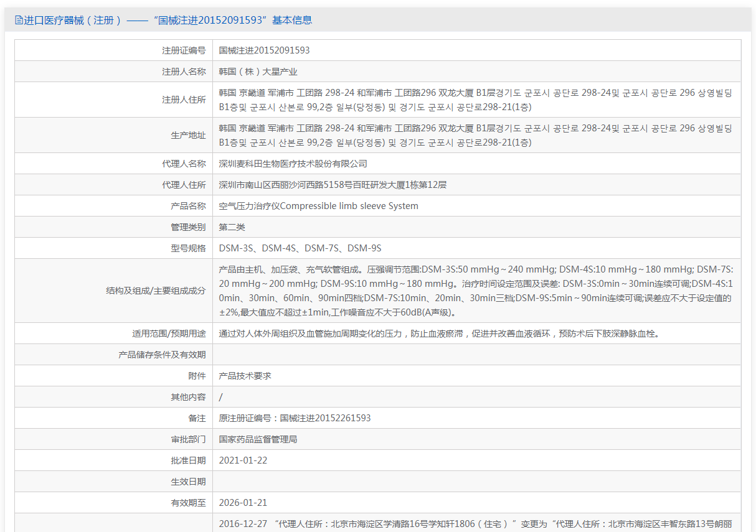756x532 pixels.
Task: Click the 代理人名称 label
Action: [x=184, y=164]
